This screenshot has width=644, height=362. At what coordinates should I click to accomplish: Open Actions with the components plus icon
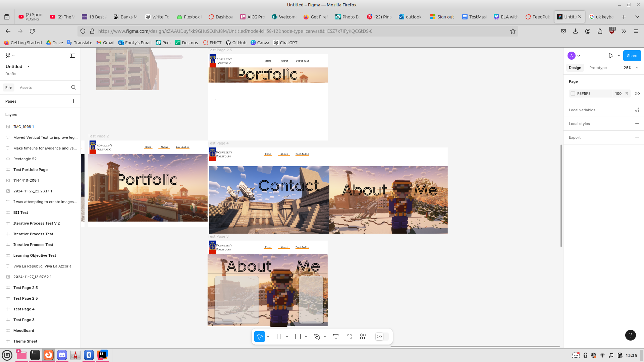pyautogui.click(x=363, y=336)
